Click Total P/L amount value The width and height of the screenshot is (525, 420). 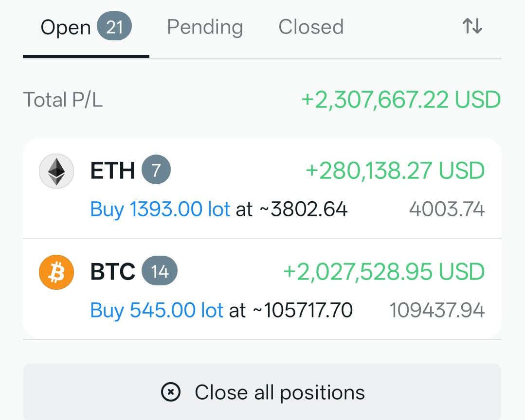401,100
